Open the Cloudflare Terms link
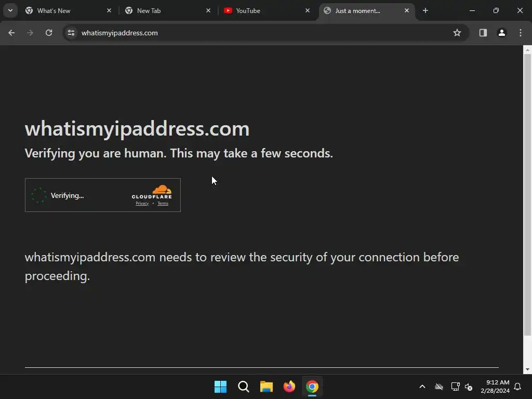 click(x=163, y=204)
